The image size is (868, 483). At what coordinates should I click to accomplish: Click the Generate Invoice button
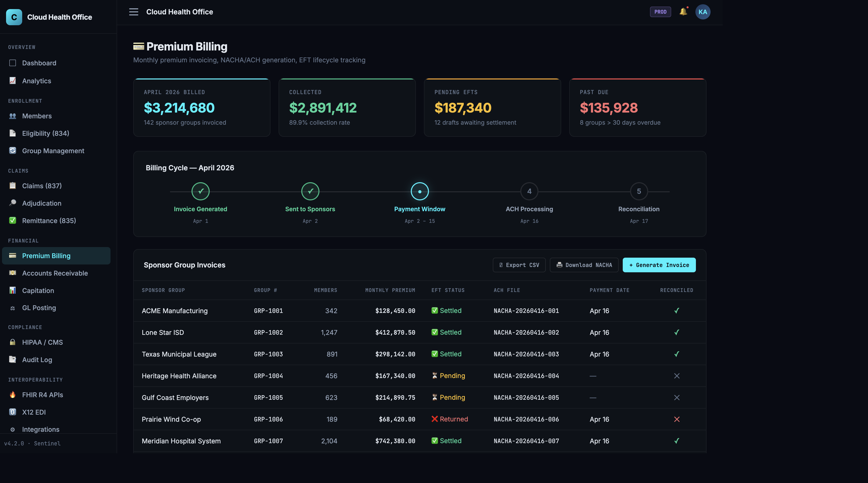659,265
